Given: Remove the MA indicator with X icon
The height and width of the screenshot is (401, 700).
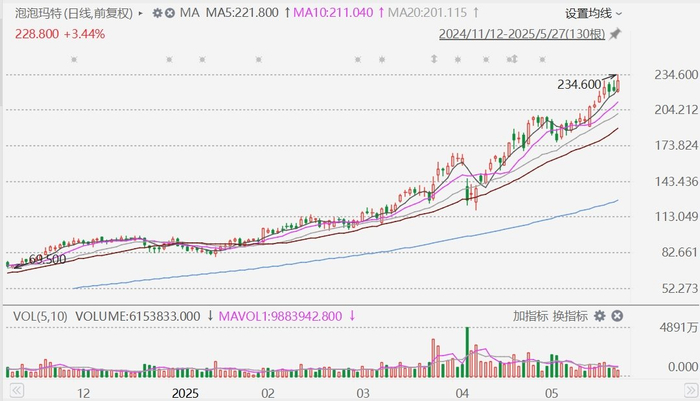Looking at the screenshot, I should [x=170, y=13].
